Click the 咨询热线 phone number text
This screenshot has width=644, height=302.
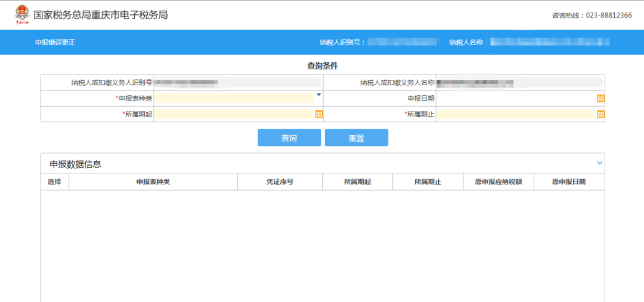592,15
